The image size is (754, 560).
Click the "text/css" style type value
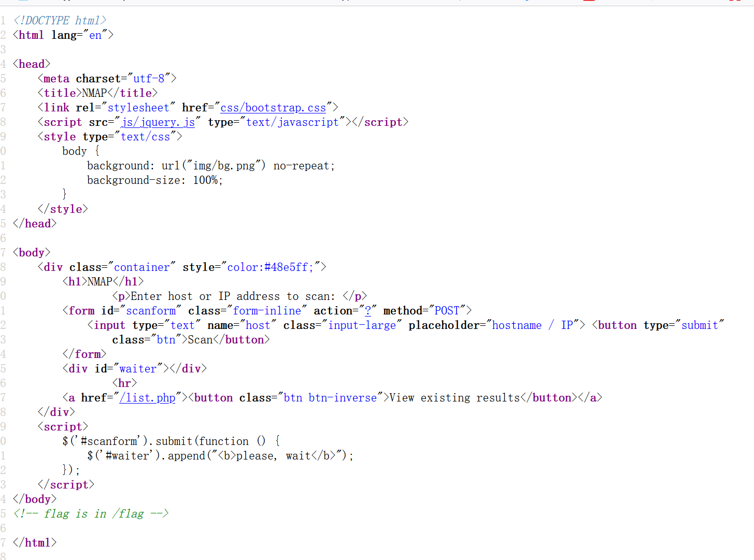[145, 137]
